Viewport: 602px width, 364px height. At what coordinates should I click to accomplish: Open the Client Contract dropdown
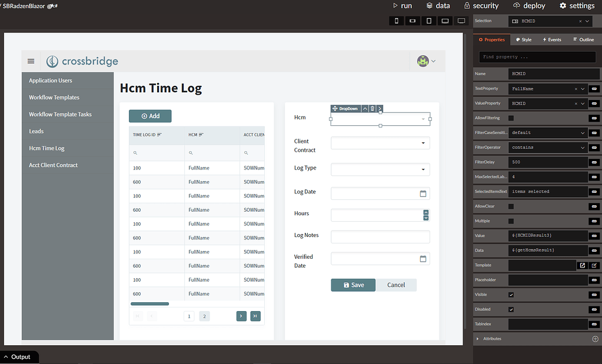[x=380, y=143]
